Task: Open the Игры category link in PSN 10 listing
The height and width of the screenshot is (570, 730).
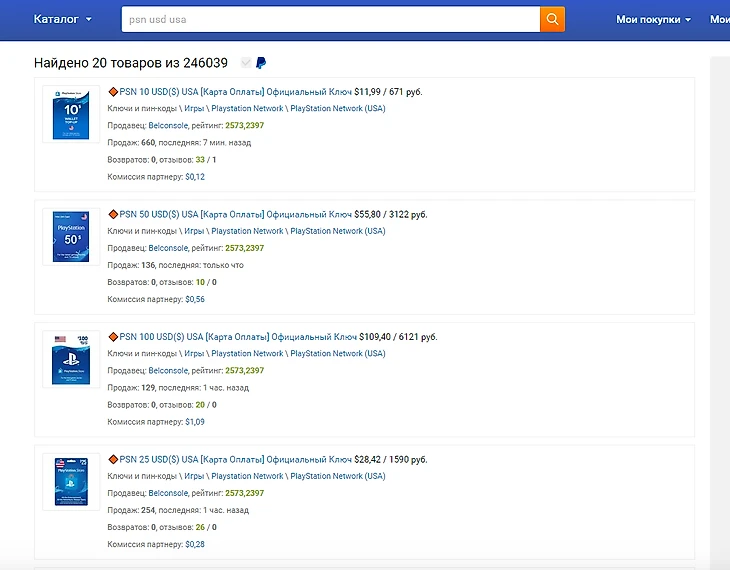Action: [194, 108]
